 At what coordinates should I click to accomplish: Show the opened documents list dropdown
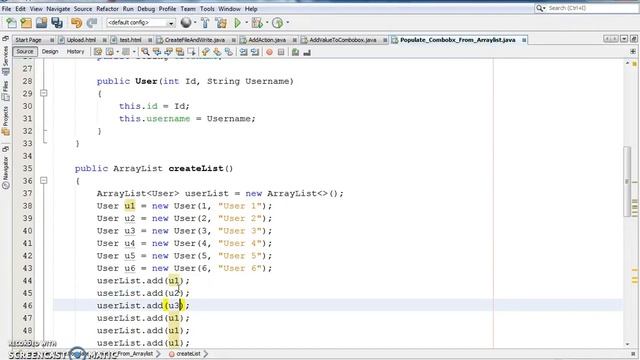[624, 39]
